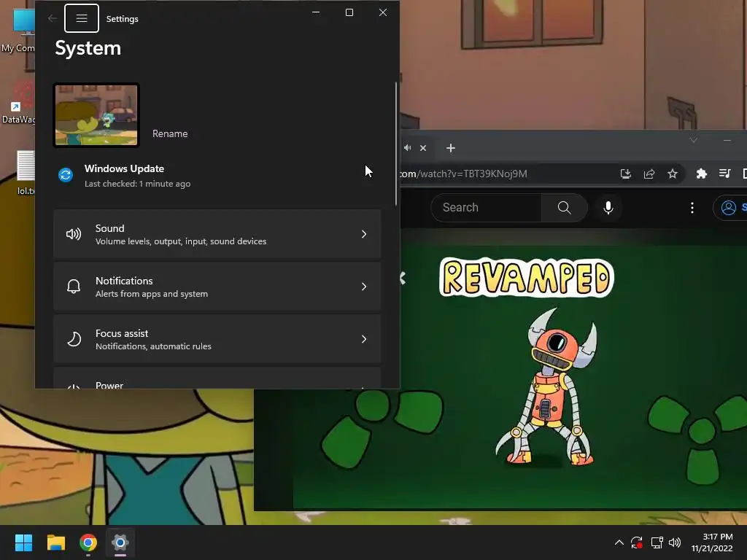
Task: Click Rename to rename the PC
Action: [170, 134]
